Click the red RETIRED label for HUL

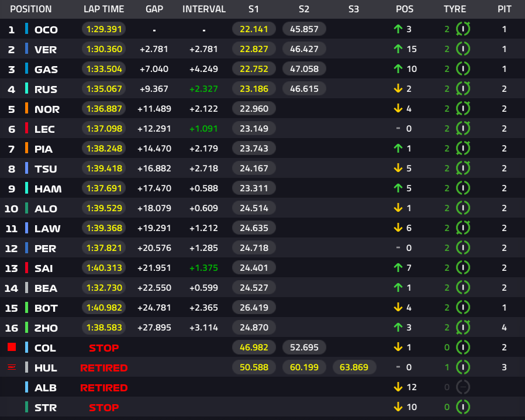pyautogui.click(x=104, y=368)
